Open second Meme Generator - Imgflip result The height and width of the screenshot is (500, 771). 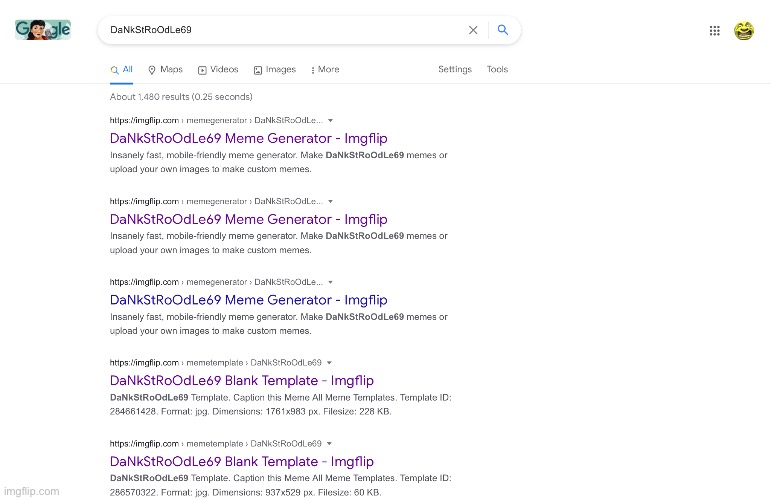click(248, 219)
